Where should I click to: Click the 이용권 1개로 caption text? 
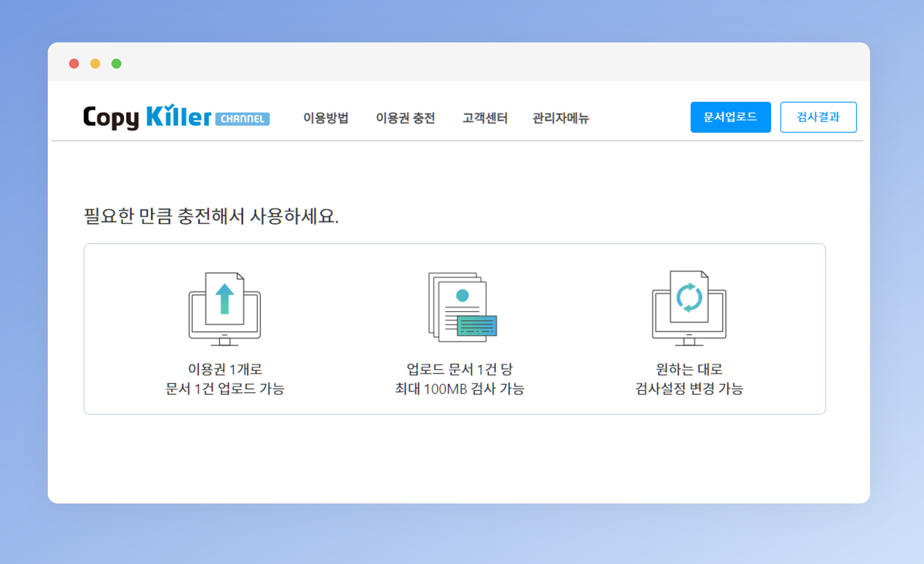pos(225,369)
